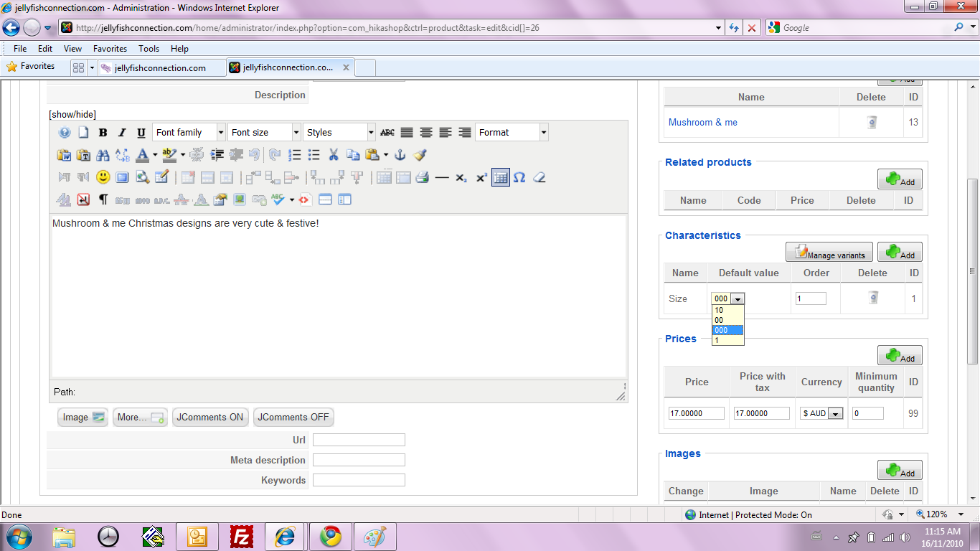This screenshot has width=980, height=551.
Task: Open the Windows Start menu
Action: coord(18,537)
